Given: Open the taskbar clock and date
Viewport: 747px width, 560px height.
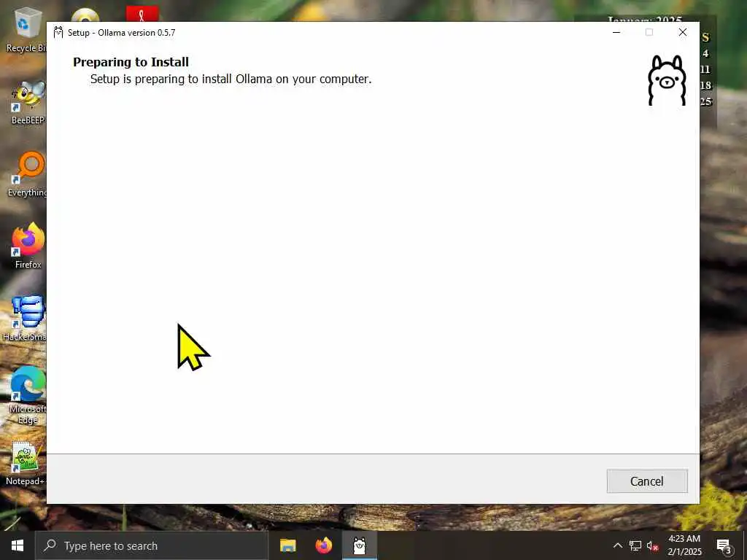Looking at the screenshot, I should [x=684, y=545].
